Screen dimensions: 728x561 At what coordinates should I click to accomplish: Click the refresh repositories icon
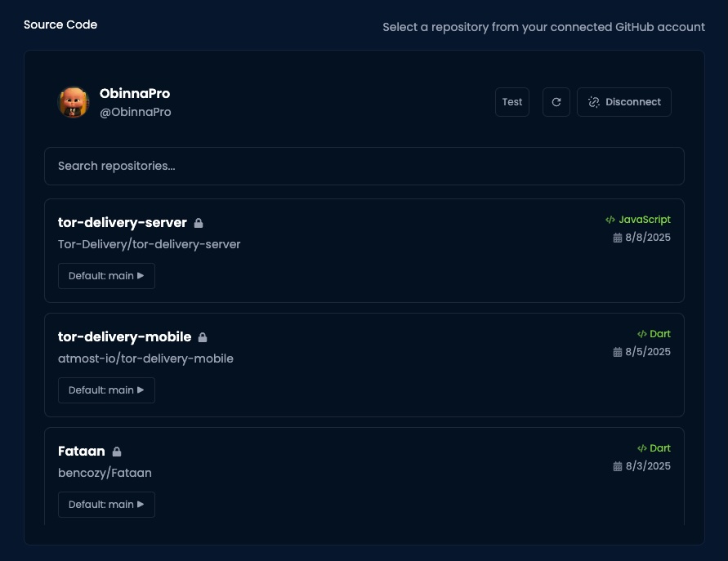coord(556,101)
